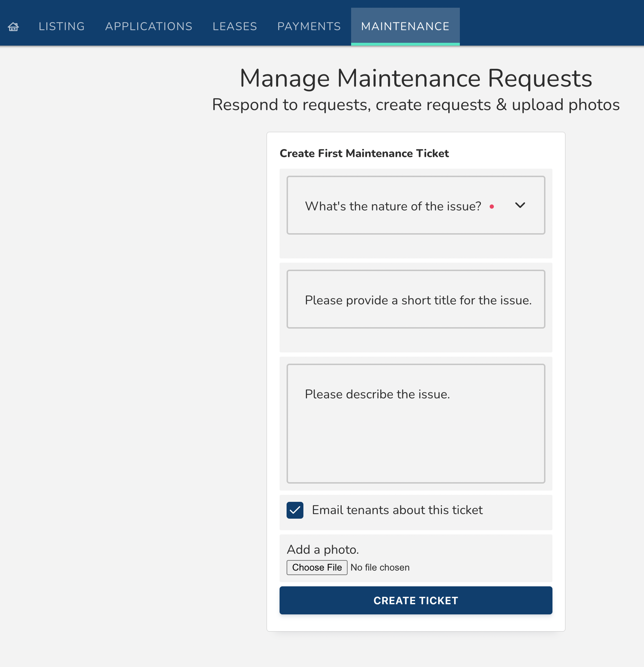Viewport: 644px width, 667px height.
Task: Click the dropdown chevron arrow
Action: click(520, 206)
